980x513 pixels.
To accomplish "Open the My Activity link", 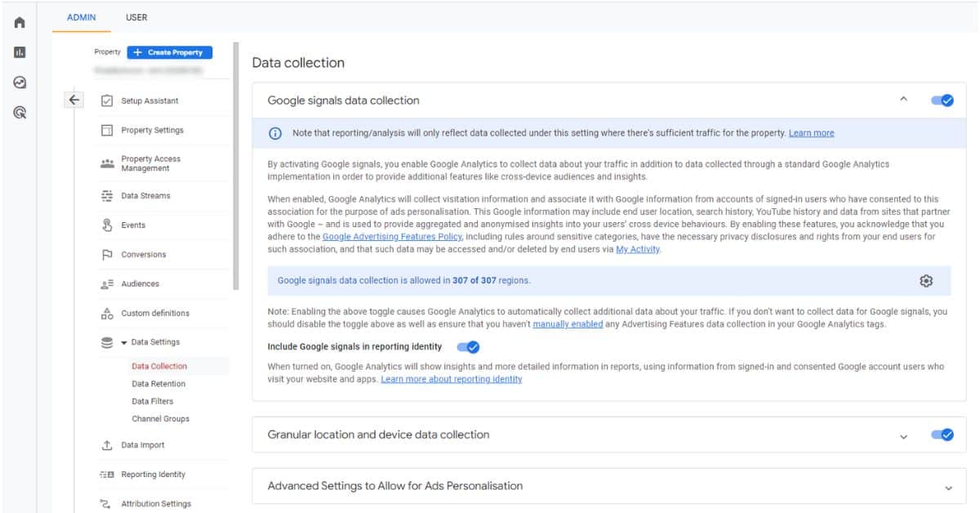I will tap(638, 249).
